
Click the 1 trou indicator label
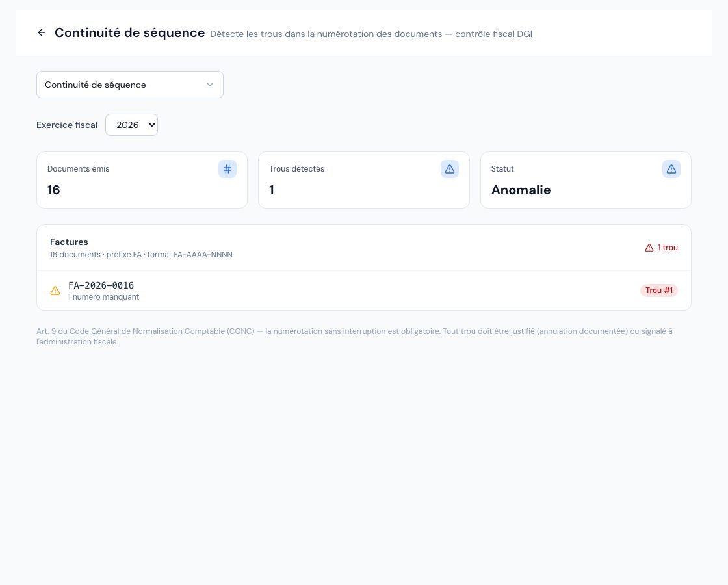coord(668,248)
